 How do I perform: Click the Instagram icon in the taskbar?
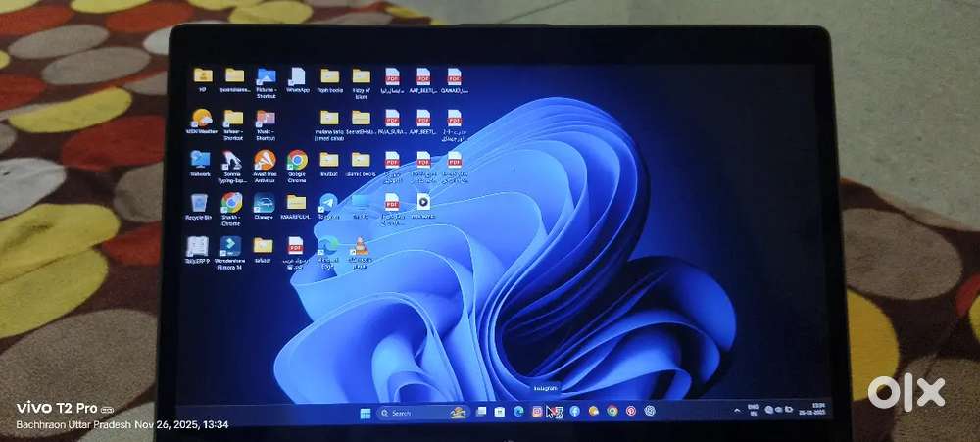[537, 412]
